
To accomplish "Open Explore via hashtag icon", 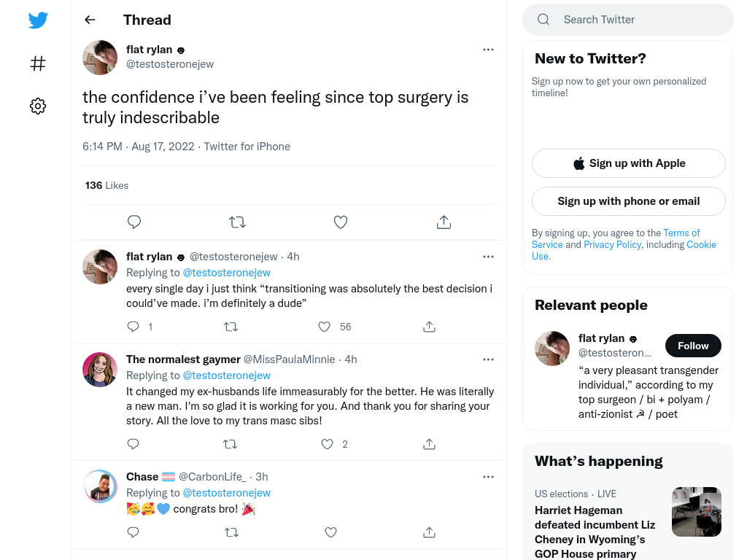I will tap(38, 63).
